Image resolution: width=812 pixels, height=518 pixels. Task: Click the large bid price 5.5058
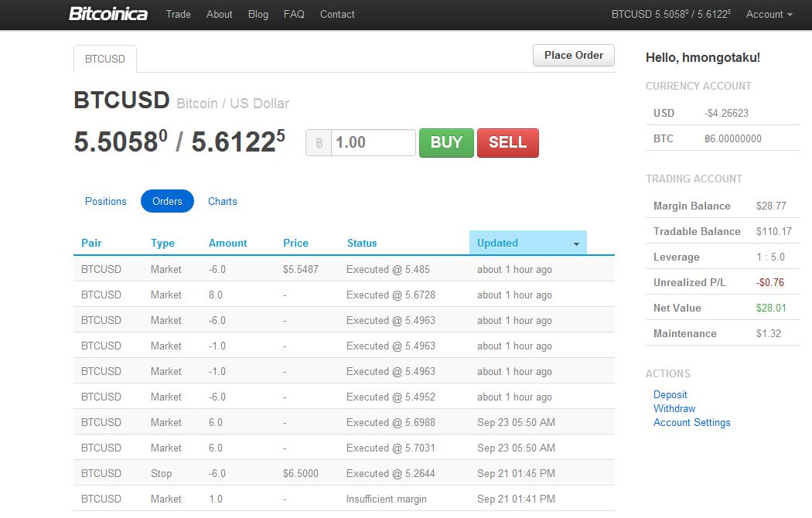(x=121, y=141)
